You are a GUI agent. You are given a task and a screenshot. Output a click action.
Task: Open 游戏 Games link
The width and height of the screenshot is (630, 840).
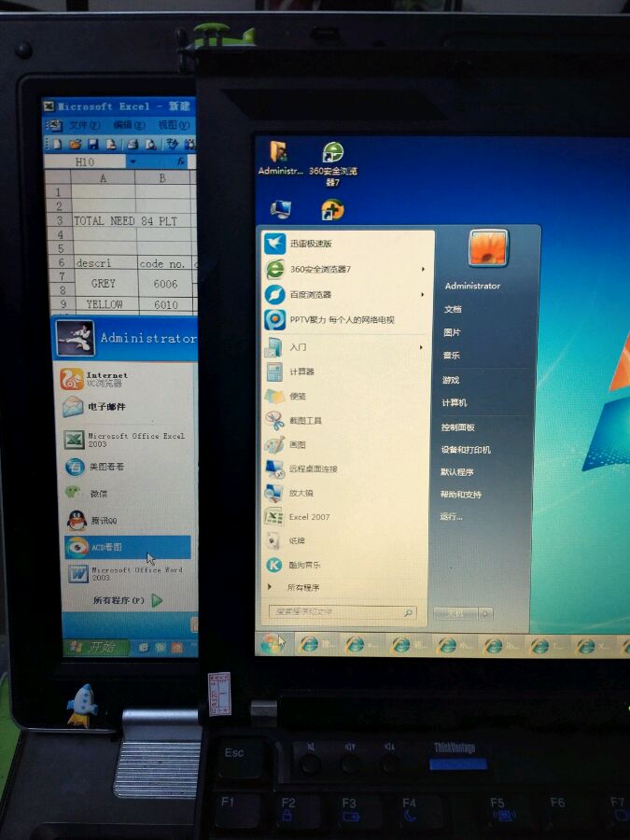(x=451, y=380)
